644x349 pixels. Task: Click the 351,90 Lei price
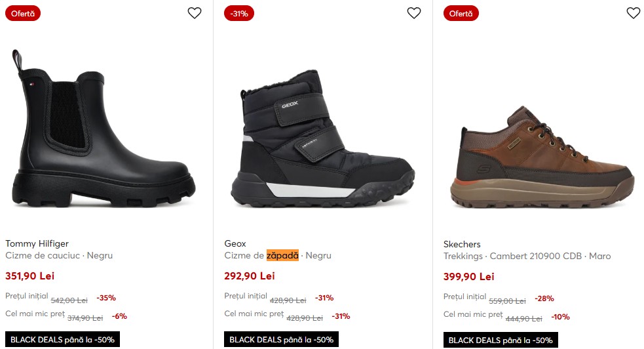click(x=29, y=276)
